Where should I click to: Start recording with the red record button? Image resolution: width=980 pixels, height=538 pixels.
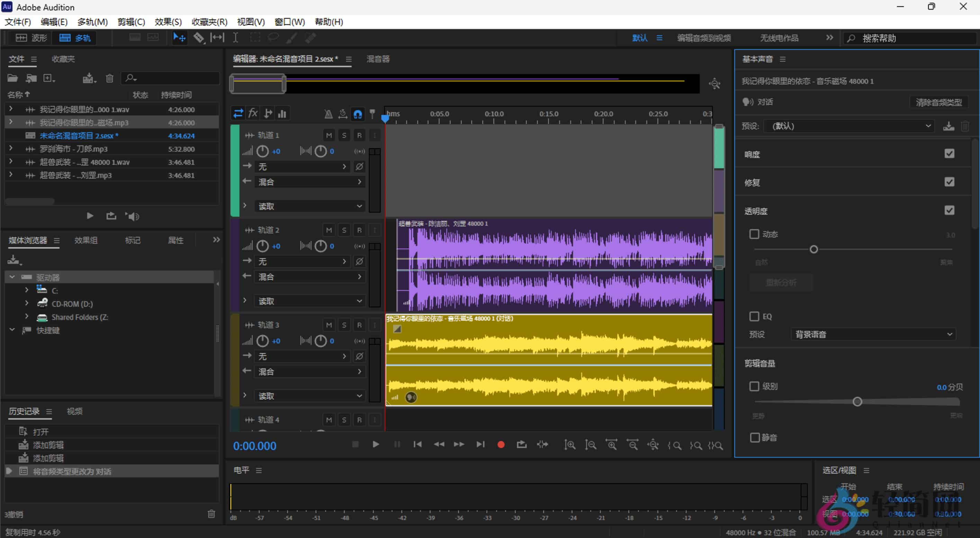pos(501,445)
